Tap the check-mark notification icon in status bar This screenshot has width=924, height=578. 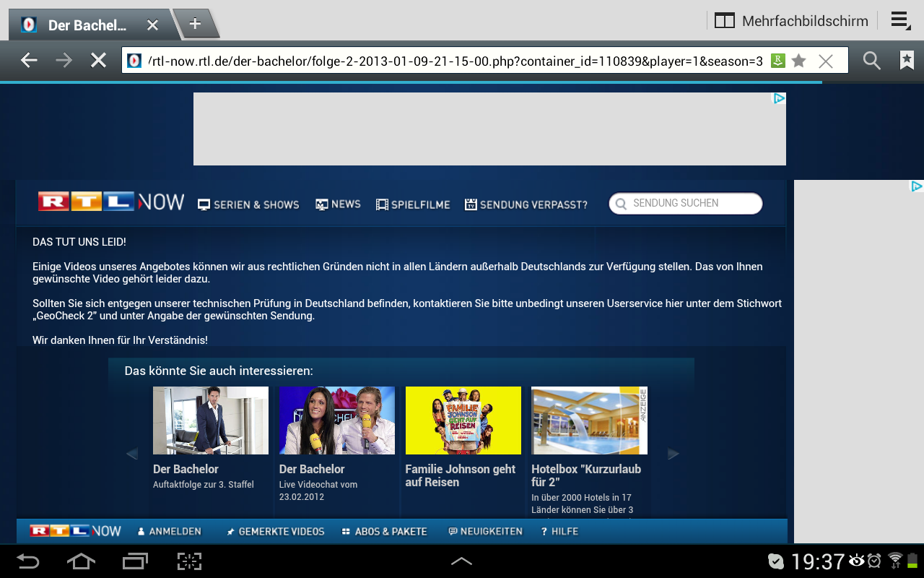(776, 561)
